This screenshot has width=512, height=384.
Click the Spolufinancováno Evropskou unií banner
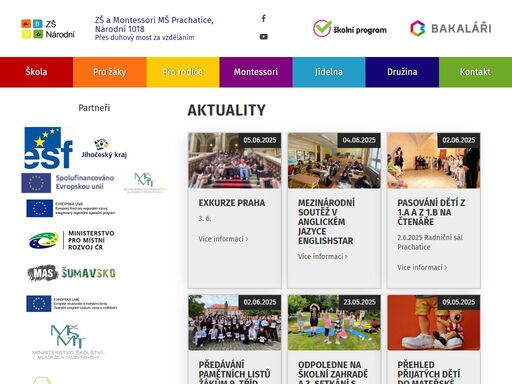(x=68, y=183)
